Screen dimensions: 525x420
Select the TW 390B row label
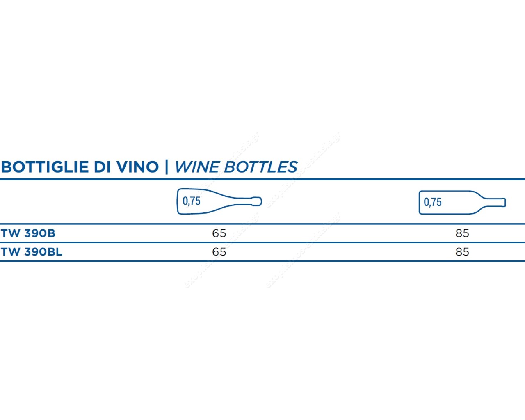tap(28, 233)
